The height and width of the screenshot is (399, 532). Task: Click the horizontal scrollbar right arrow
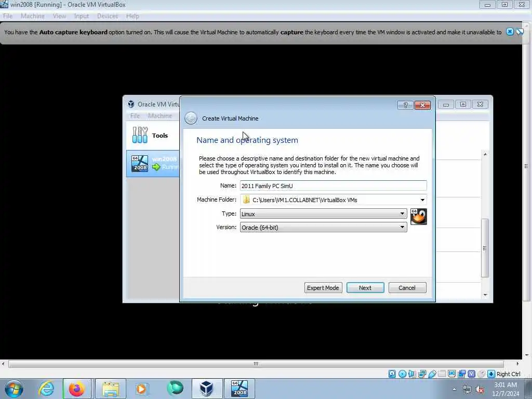[x=517, y=364]
